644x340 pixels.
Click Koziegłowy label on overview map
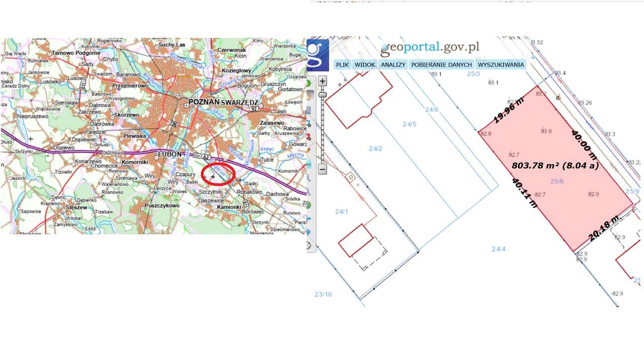point(236,71)
